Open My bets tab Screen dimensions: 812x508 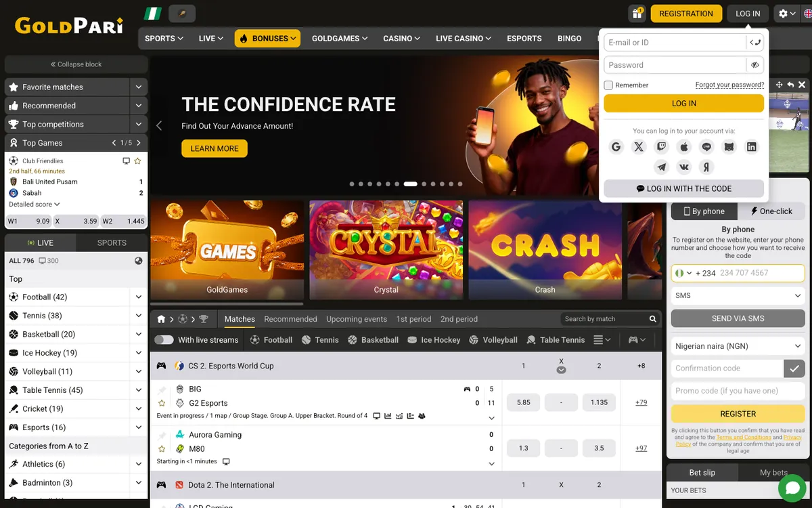click(x=774, y=473)
